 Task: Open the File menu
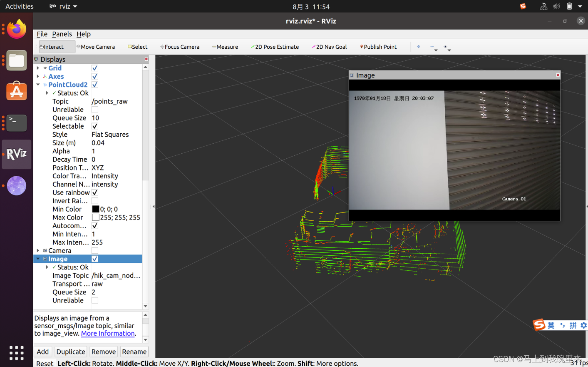coord(42,34)
